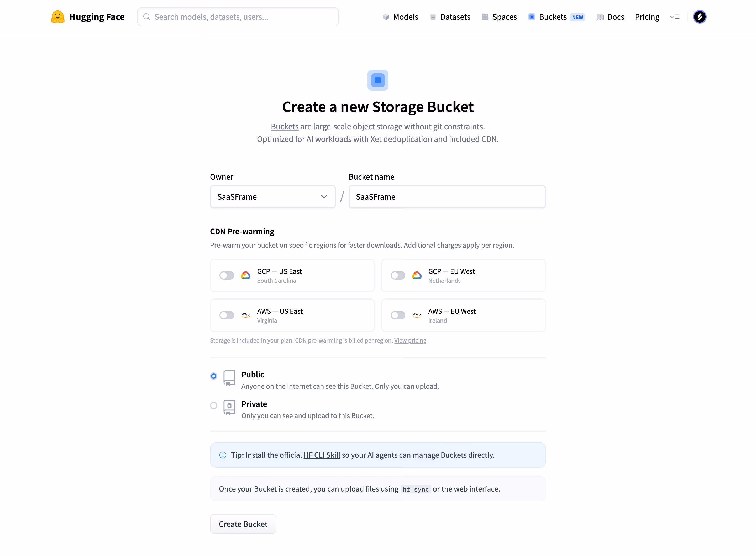Open the Pricing nav item
This screenshot has width=756, height=555.
click(647, 17)
